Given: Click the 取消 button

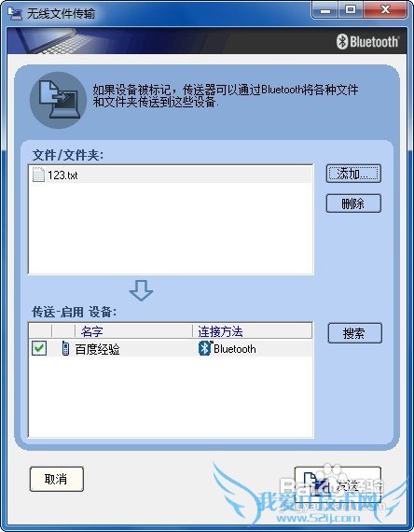Looking at the screenshot, I should tap(57, 479).
